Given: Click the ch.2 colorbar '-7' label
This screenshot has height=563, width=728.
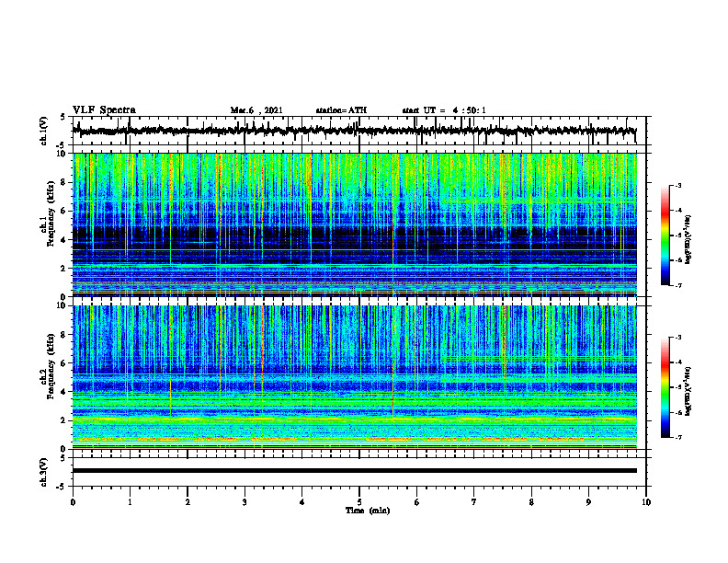Looking at the screenshot, I should [x=677, y=437].
